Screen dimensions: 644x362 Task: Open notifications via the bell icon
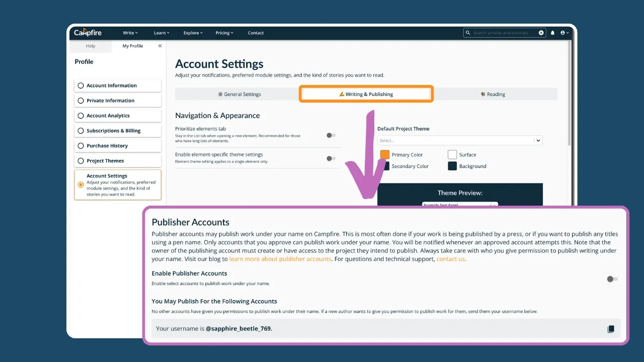click(552, 32)
